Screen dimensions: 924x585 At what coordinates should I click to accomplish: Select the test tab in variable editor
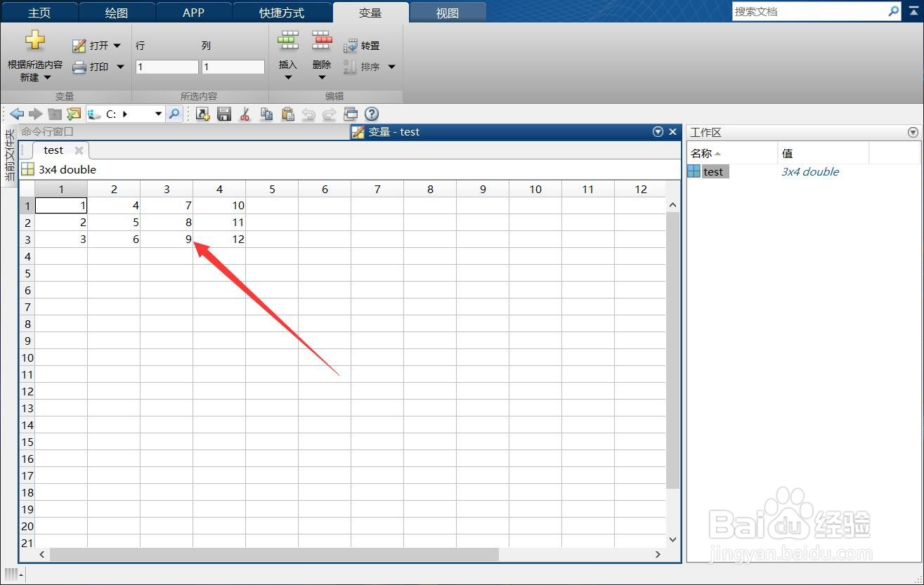coord(53,150)
